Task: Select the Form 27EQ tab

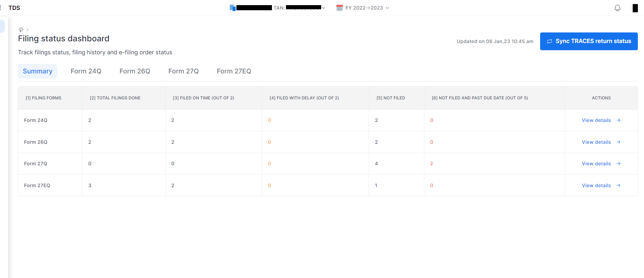Action: (234, 71)
